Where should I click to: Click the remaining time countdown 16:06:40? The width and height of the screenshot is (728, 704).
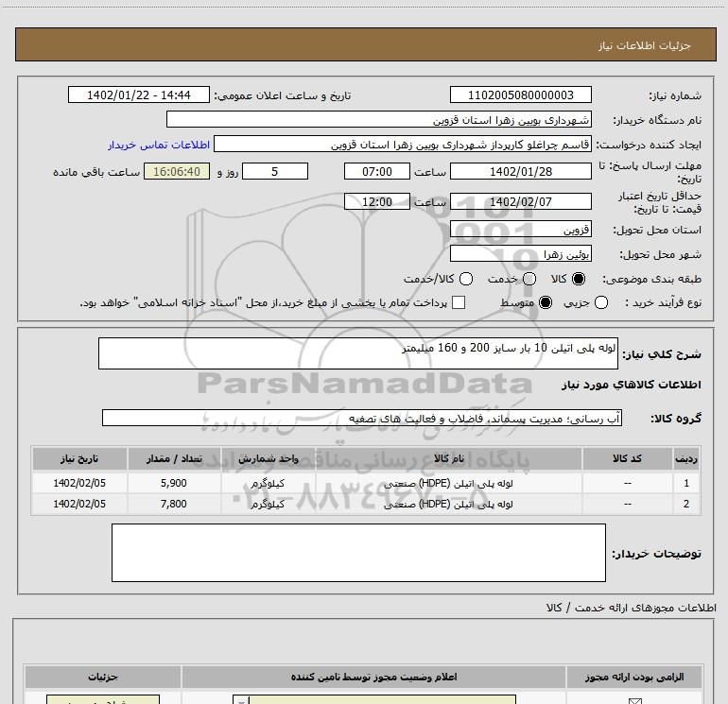pos(177,171)
